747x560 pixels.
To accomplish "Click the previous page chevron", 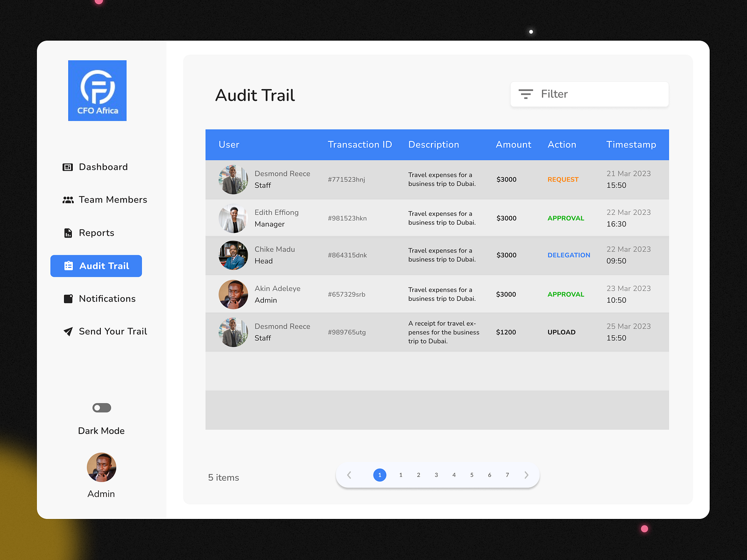I will (x=349, y=475).
